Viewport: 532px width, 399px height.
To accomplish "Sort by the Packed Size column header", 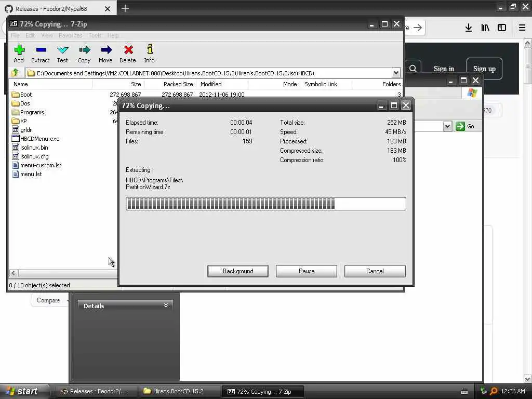I will pyautogui.click(x=170, y=84).
